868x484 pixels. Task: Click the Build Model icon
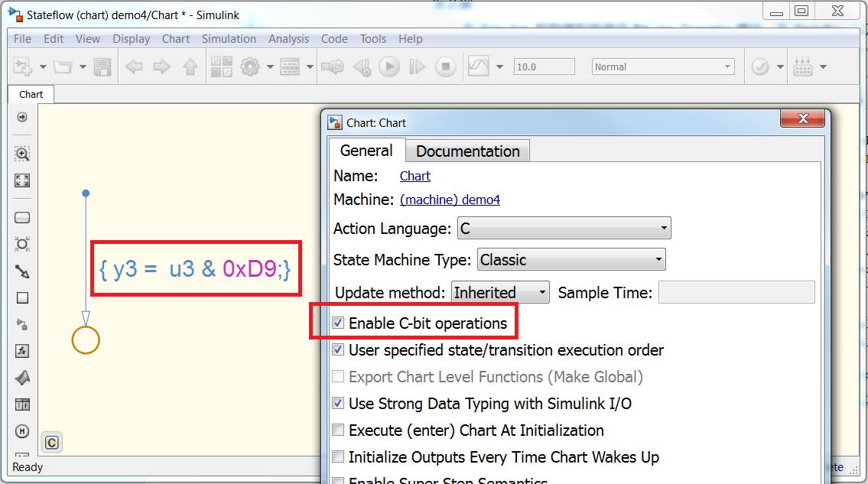pos(803,67)
